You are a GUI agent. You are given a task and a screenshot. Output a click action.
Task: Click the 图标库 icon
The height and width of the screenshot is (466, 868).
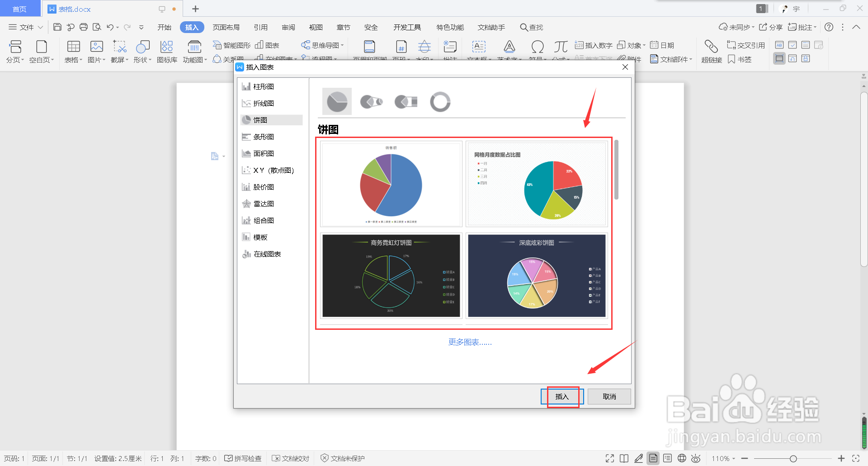(167, 51)
